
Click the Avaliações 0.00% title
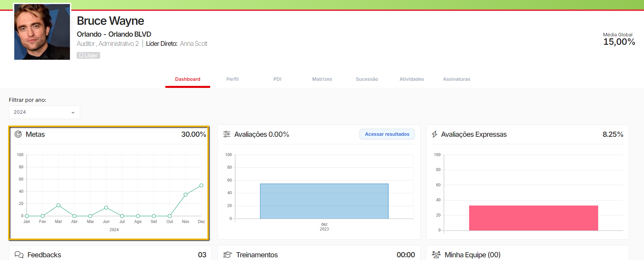pyautogui.click(x=262, y=134)
